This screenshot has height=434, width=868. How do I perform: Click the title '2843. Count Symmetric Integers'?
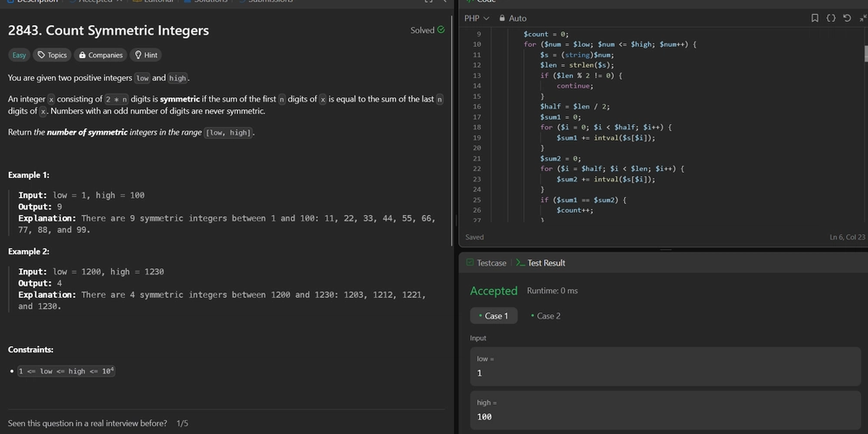[108, 30]
